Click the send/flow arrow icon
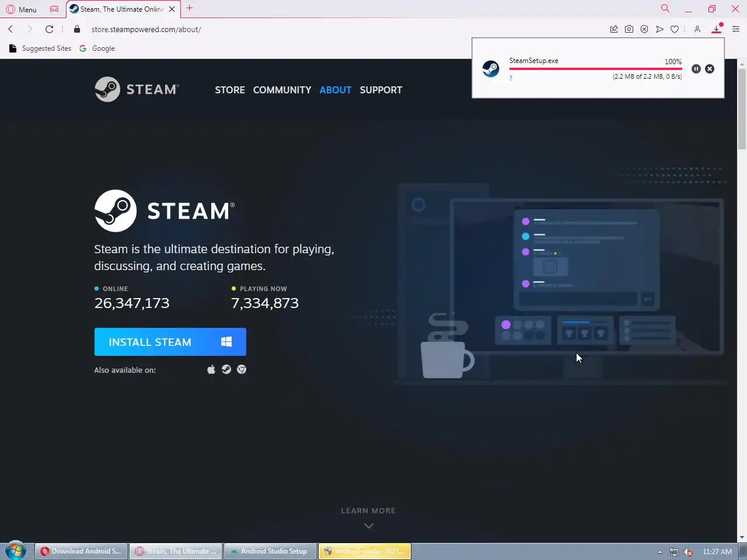The height and width of the screenshot is (560, 747). pos(659,29)
